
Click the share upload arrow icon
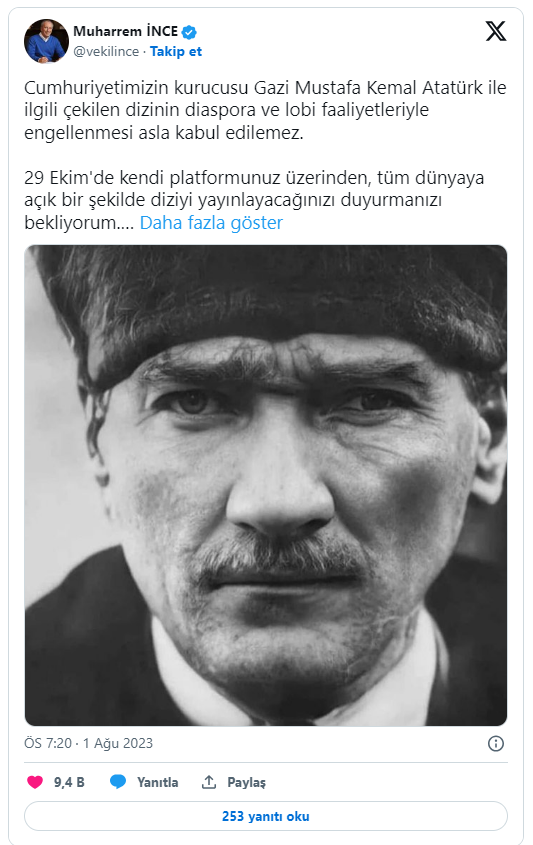[209, 781]
